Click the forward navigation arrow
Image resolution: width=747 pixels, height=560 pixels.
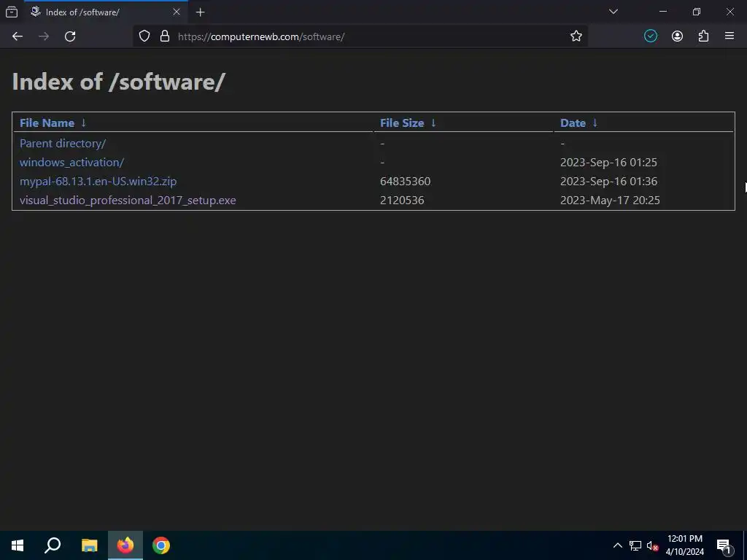pos(44,36)
